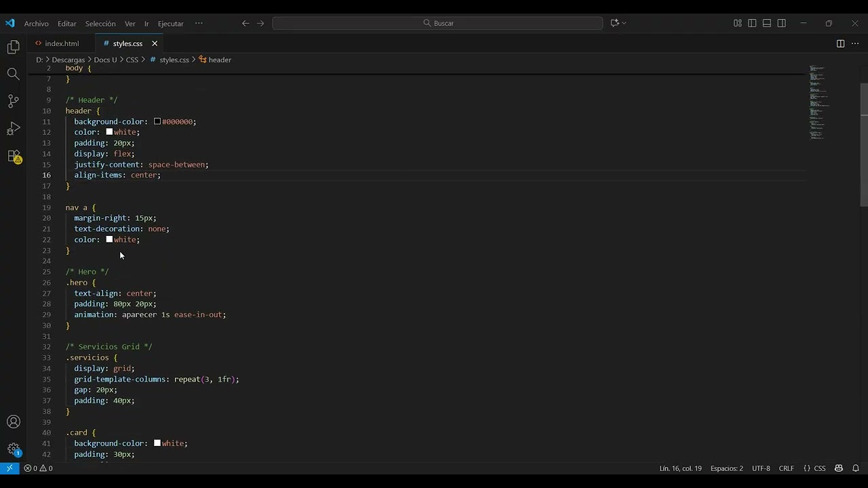The height and width of the screenshot is (488, 868).
Task: Click the Lín. 16, col. 19 indicator
Action: pos(681,468)
